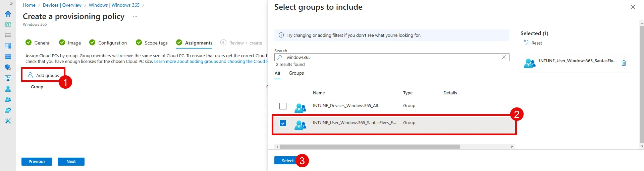Open Groups icon in sidebar
The width and height of the screenshot is (644, 171).
(8, 99)
